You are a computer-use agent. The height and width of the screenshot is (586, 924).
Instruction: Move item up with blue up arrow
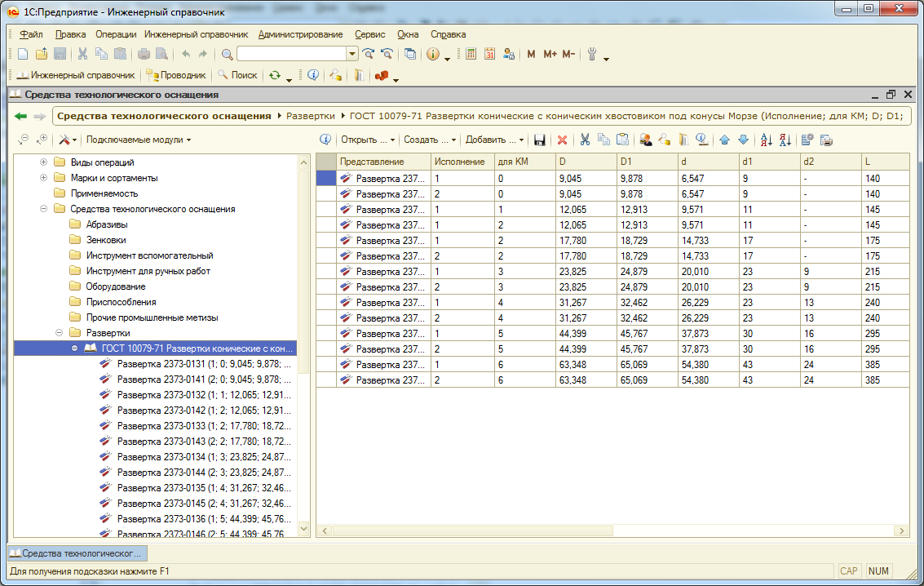point(724,140)
